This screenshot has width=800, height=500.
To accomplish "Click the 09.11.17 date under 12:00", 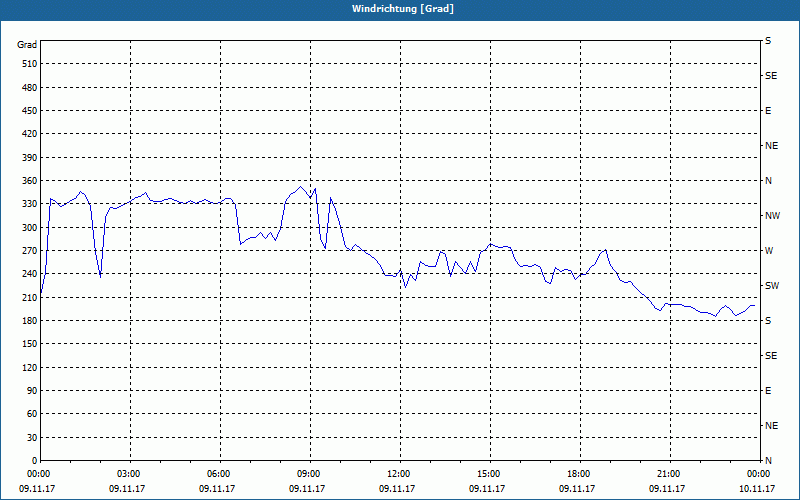I will point(397,489).
